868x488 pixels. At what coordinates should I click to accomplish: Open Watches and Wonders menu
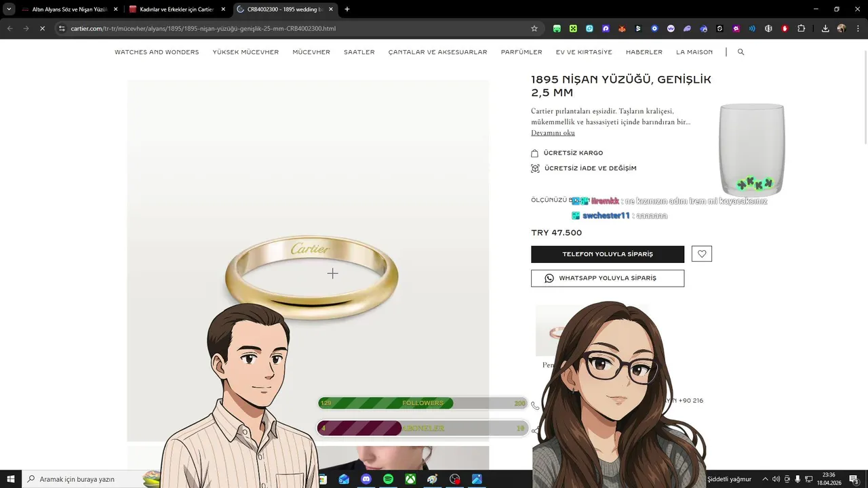tap(157, 52)
